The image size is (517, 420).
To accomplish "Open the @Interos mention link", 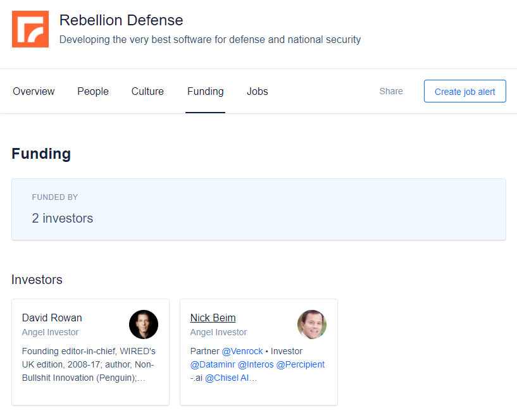I will (256, 364).
